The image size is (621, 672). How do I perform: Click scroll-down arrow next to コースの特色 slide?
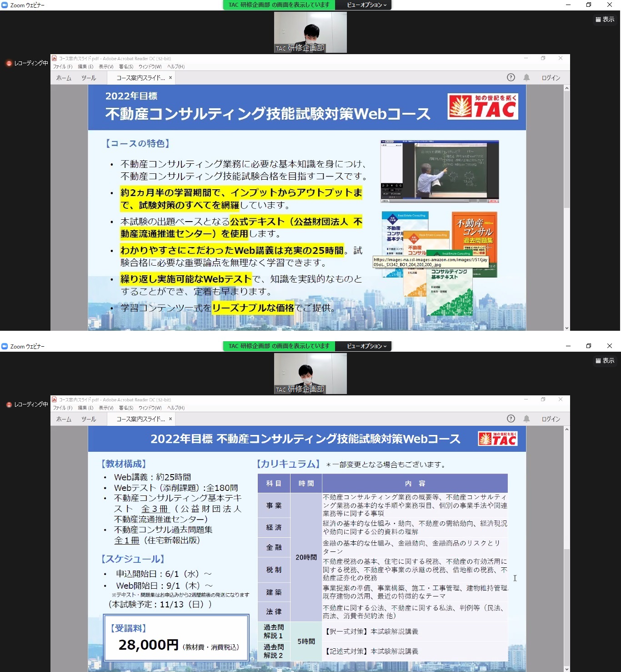point(566,328)
